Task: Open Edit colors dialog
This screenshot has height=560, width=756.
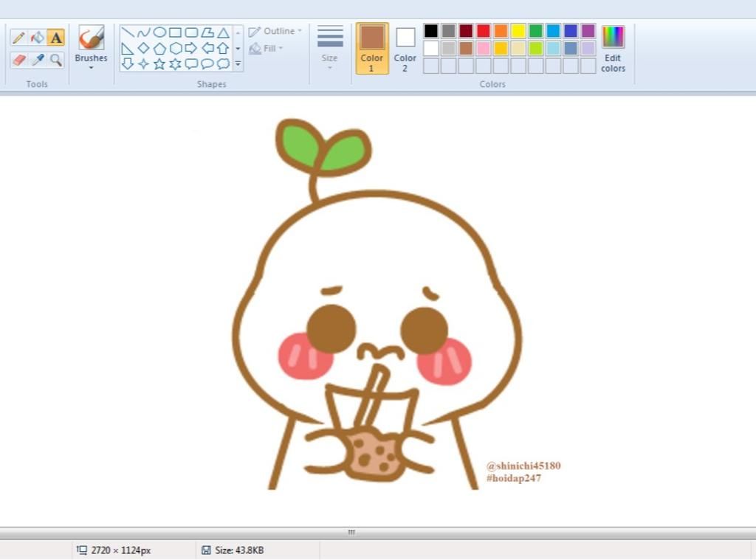Action: 613,48
